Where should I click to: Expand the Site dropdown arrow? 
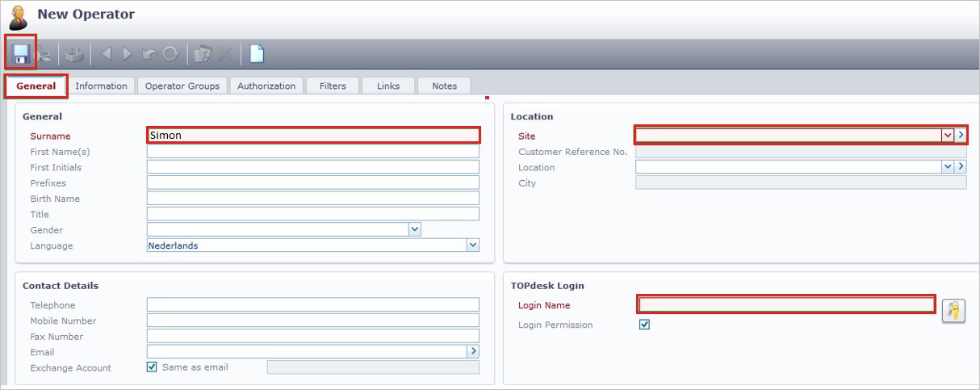(948, 136)
